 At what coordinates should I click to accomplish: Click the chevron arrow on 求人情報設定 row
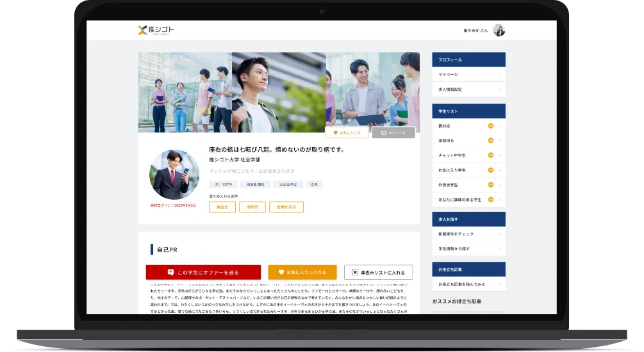click(500, 89)
